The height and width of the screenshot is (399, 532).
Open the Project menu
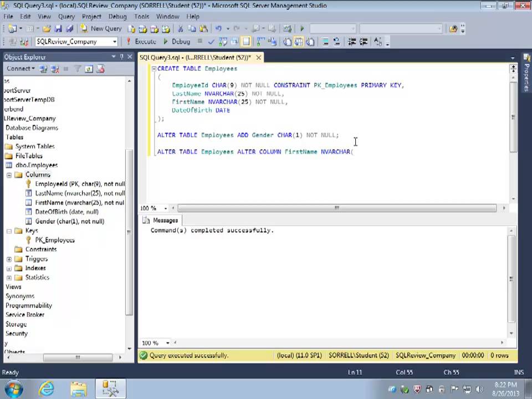pos(91,17)
